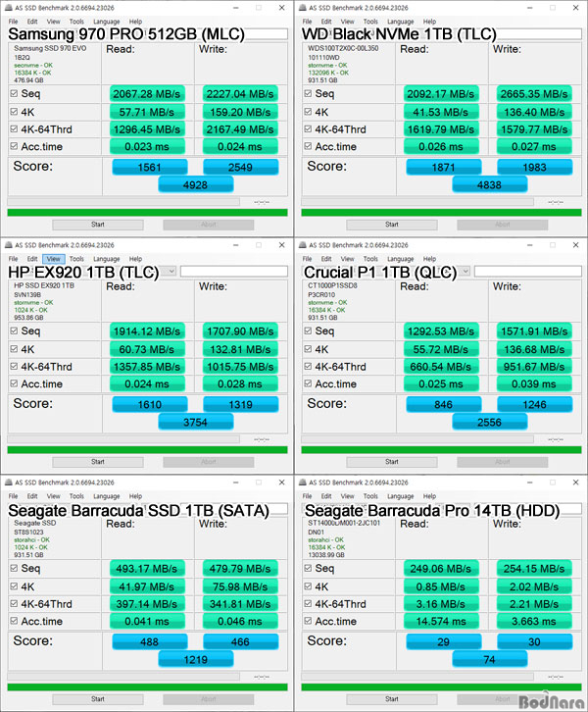This screenshot has width=588, height=712.
Task: Click the app icon in Seagate Barracuda SSD window title bar
Action: point(8,483)
